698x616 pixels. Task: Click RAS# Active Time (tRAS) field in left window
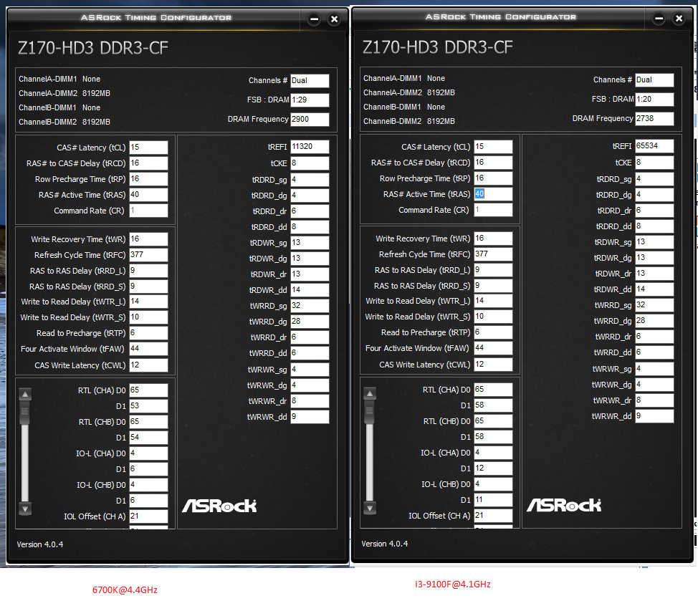148,195
